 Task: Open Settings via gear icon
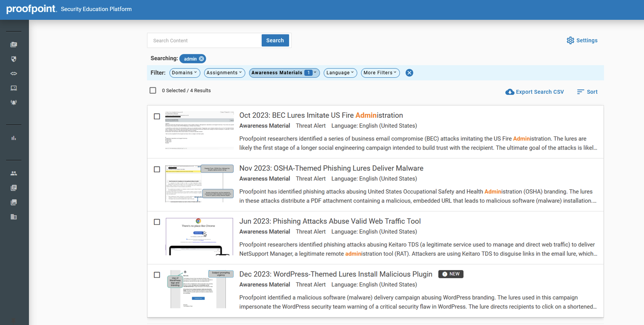click(582, 41)
